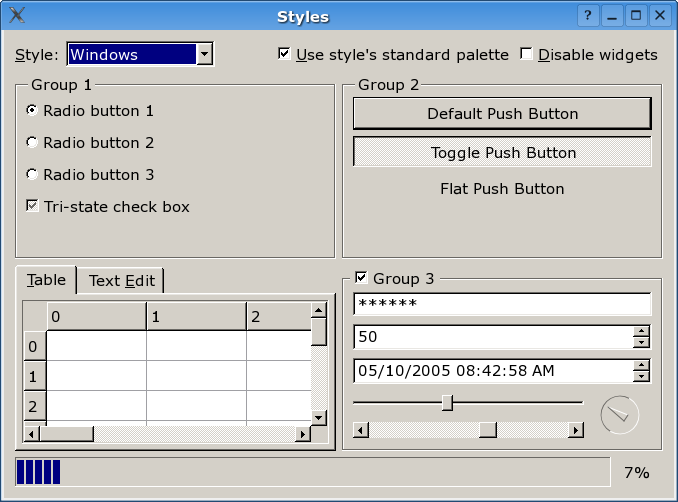
Task: Uncheck the Group 3 checkbox
Action: pos(362,278)
